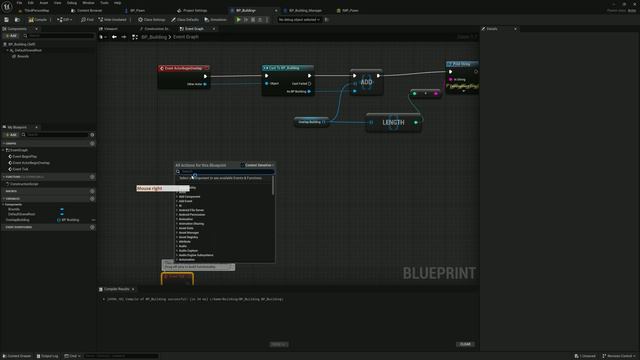Viewport: 640px width, 360px height.
Task: Click BP_Building in the graph breadcrumb
Action: [154, 37]
